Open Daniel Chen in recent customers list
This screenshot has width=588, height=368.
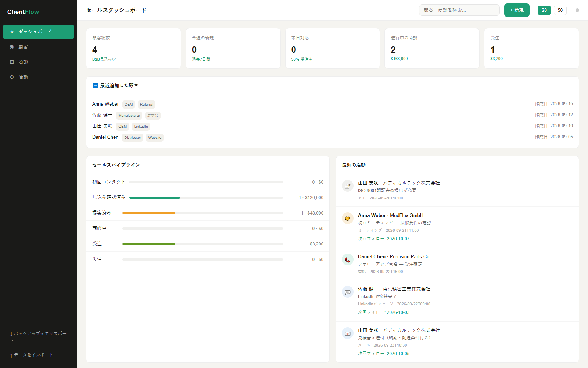(x=105, y=137)
